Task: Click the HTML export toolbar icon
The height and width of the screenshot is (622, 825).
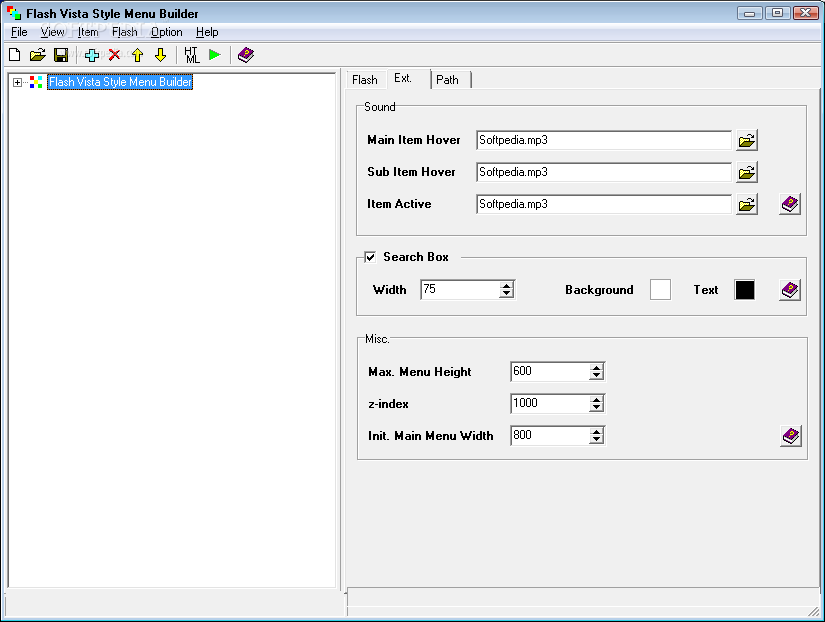Action: 192,55
